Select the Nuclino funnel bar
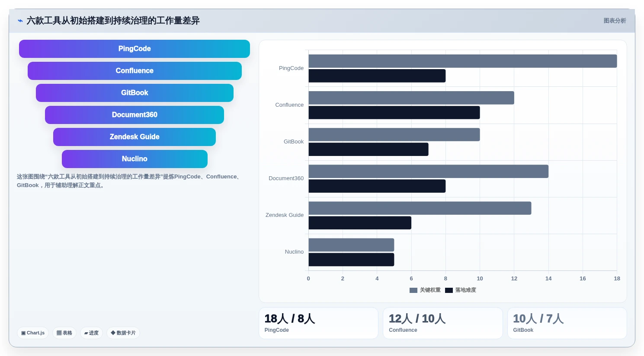 point(135,159)
